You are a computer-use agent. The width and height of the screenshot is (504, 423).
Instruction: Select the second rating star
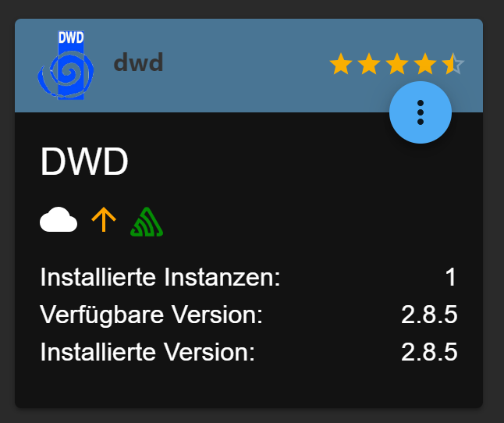[x=369, y=64]
